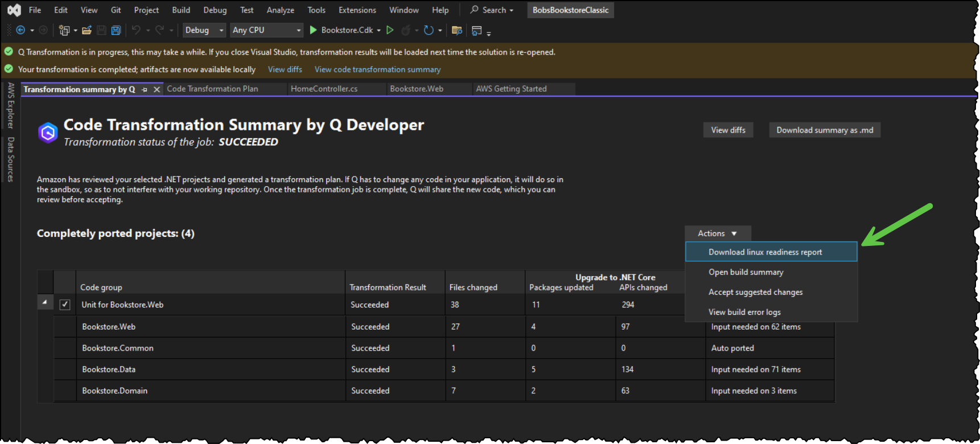Open the Build menu
The image size is (980, 444).
(x=181, y=10)
